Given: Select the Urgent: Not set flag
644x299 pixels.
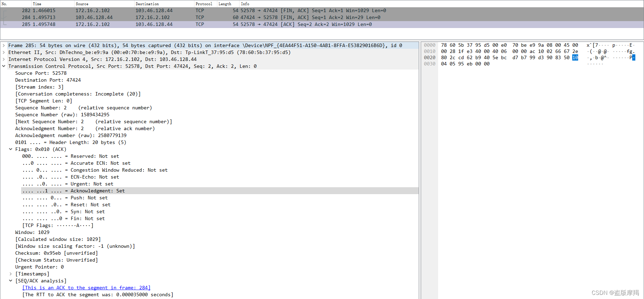Looking at the screenshot, I should pyautogui.click(x=68, y=184).
